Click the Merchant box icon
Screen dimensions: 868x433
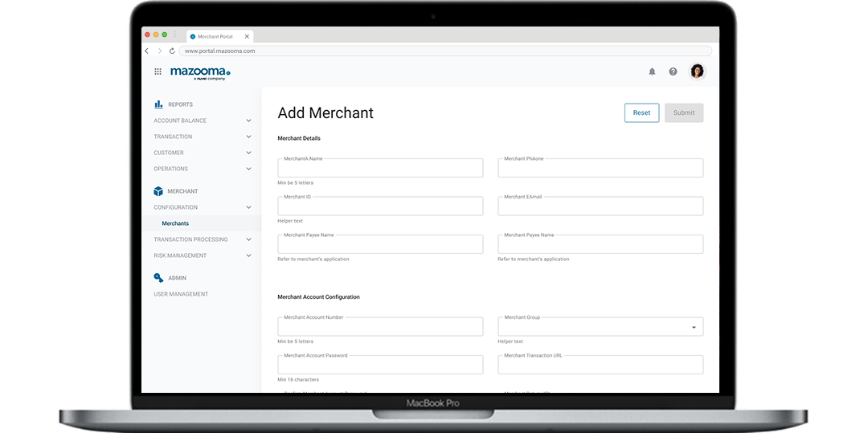(158, 191)
